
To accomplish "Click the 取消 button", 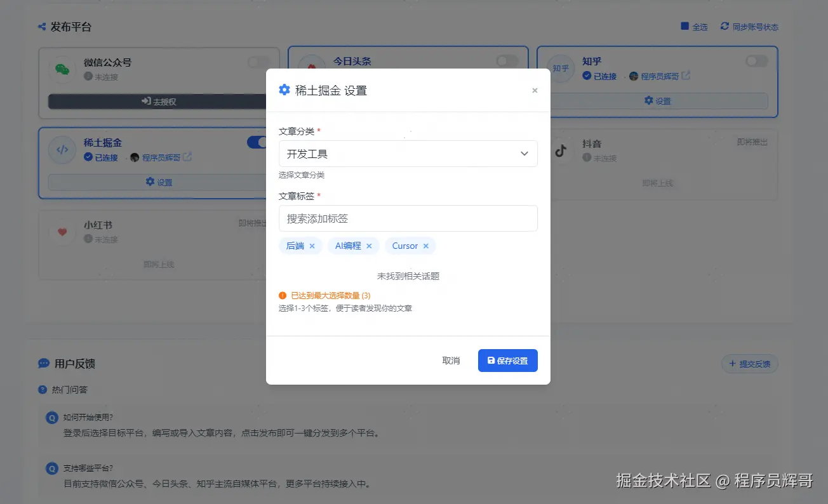I will (x=451, y=361).
